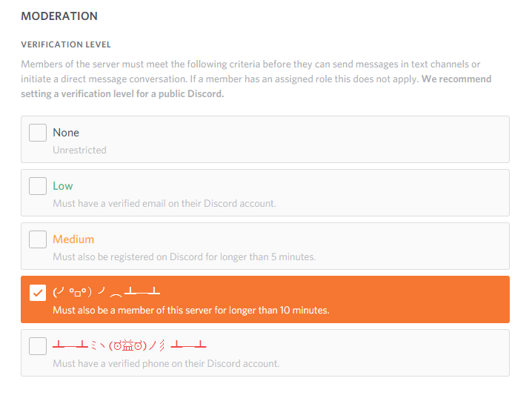Click the 'longer than 5 minutes' description
The image size is (532, 401).
coord(184,256)
